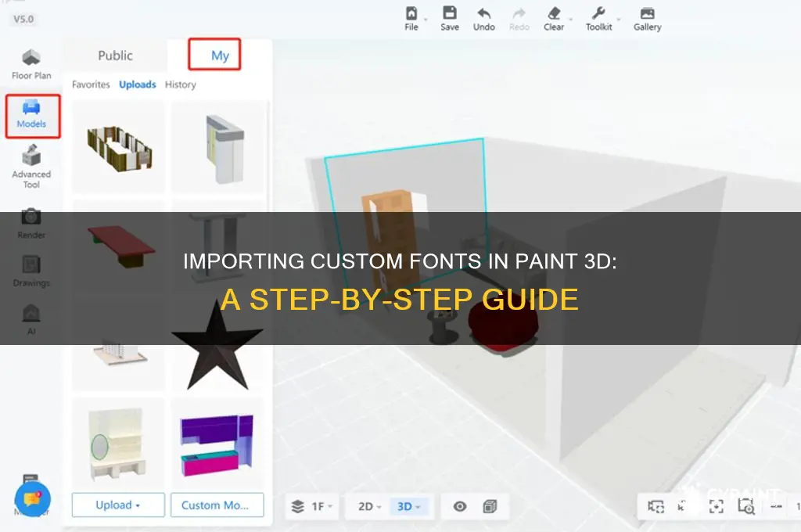Select Models in sidebar
This screenshot has width=801, height=532.
click(31, 116)
